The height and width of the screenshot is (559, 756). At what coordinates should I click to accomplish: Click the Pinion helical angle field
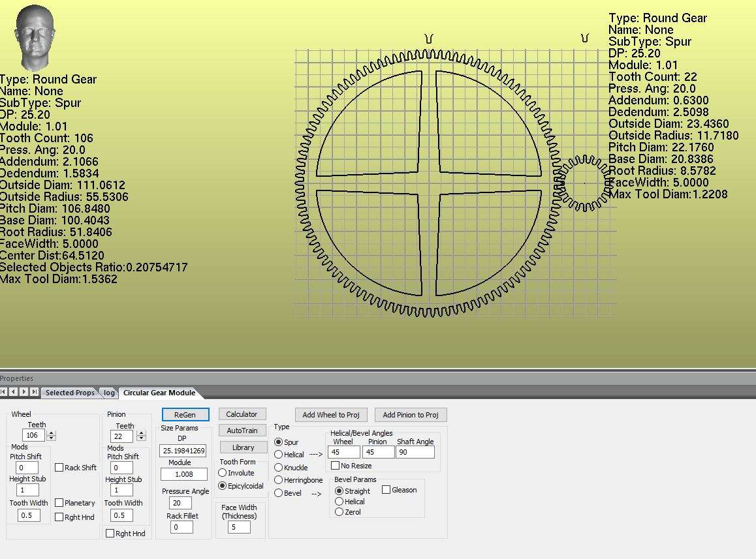point(379,452)
